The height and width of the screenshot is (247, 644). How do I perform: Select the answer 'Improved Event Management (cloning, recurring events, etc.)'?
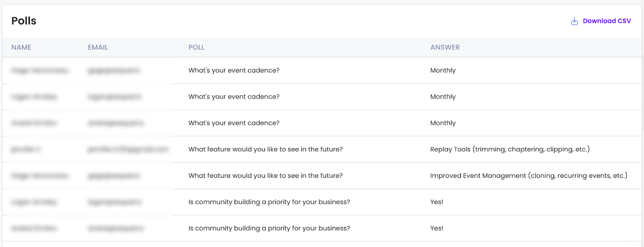[529, 175]
